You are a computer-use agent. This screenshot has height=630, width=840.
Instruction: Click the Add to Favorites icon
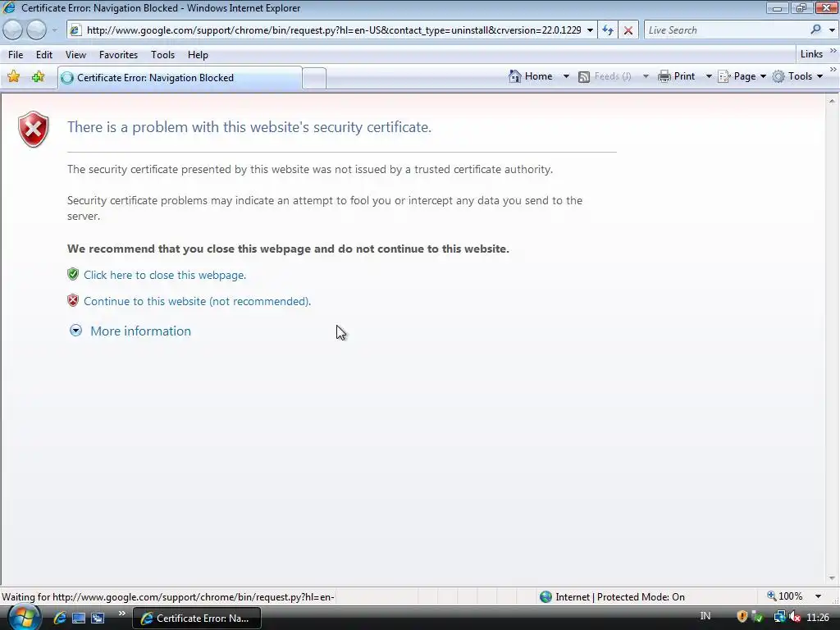click(x=38, y=76)
